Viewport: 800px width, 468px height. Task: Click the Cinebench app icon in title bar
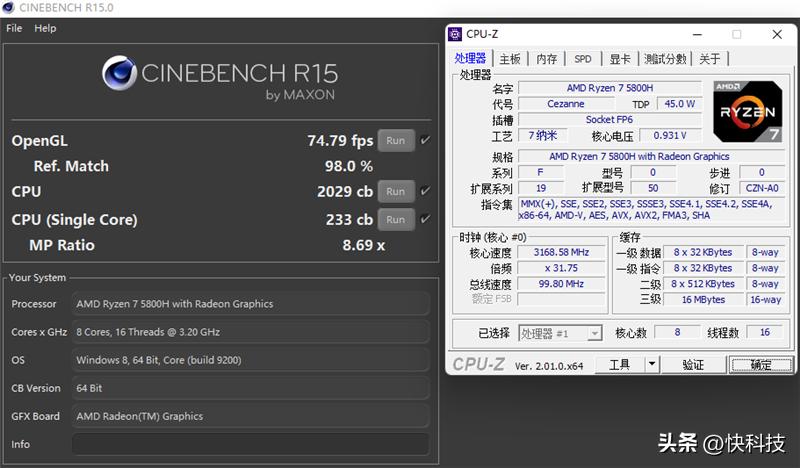tap(8, 8)
